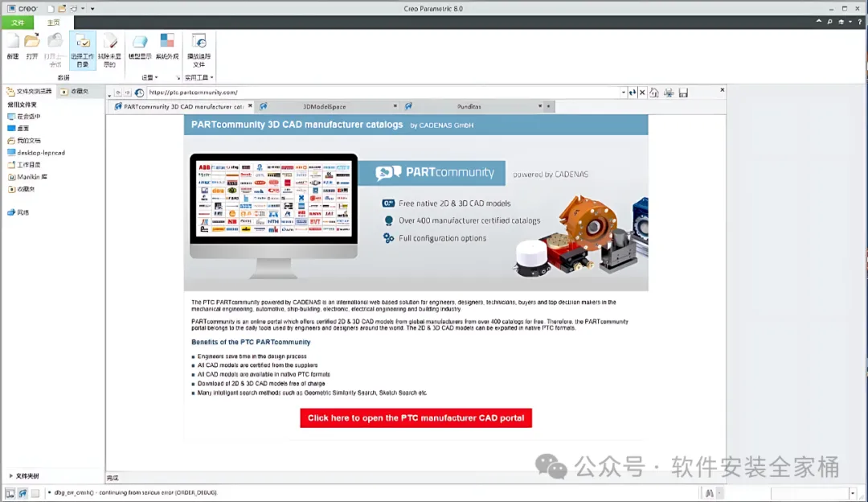Image resolution: width=868 pixels, height=502 pixels.
Task: Click the browser save page icon
Action: coord(684,93)
